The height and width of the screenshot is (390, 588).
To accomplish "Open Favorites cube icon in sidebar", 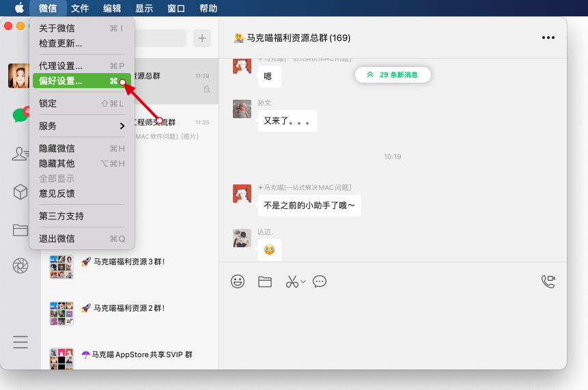I will pyautogui.click(x=20, y=192).
